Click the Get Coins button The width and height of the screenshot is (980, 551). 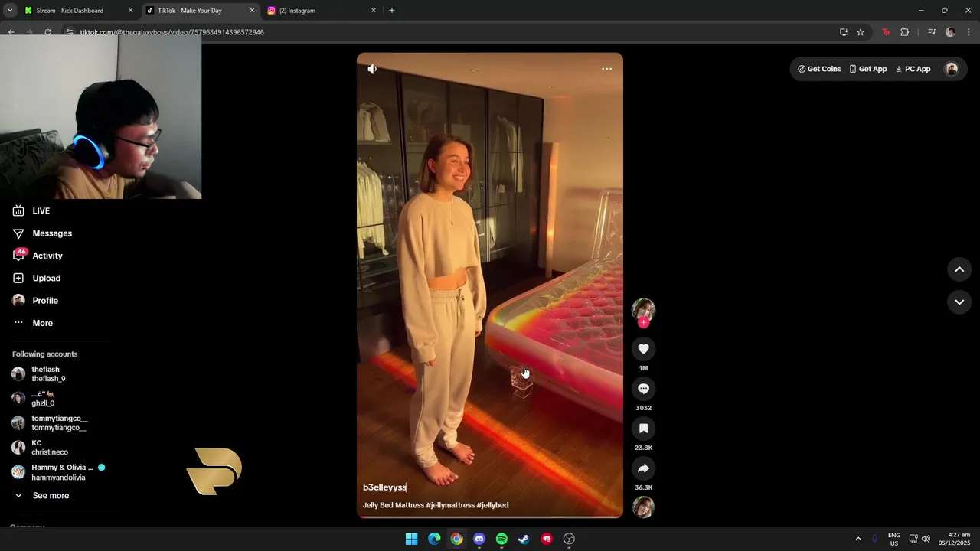point(819,69)
